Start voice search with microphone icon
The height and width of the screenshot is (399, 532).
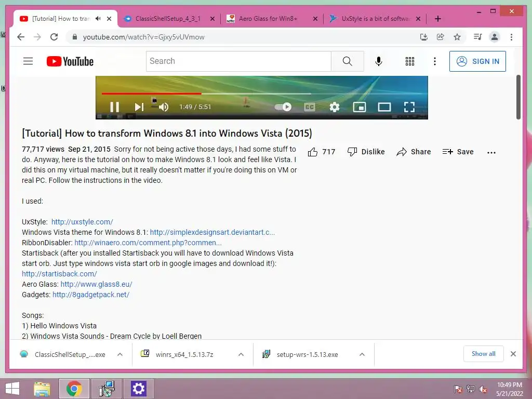coord(379,61)
